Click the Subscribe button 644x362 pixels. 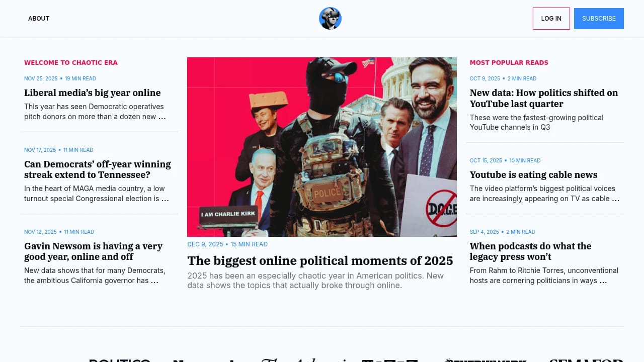pos(599,19)
